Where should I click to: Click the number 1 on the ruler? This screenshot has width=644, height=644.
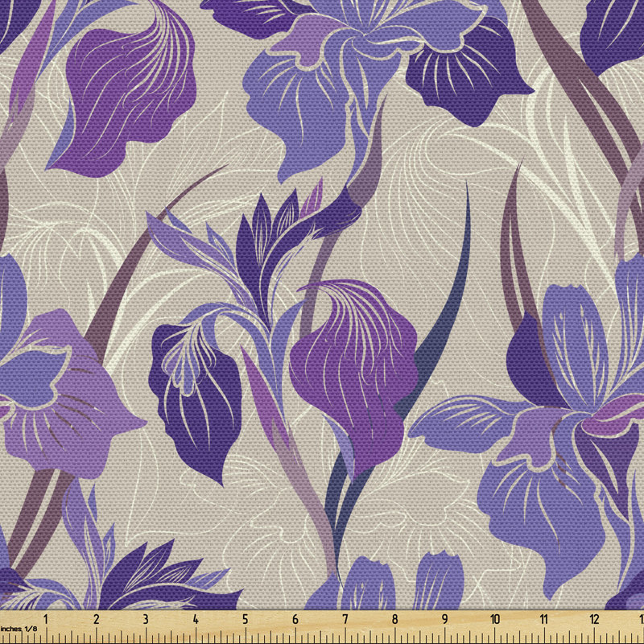click(47, 619)
